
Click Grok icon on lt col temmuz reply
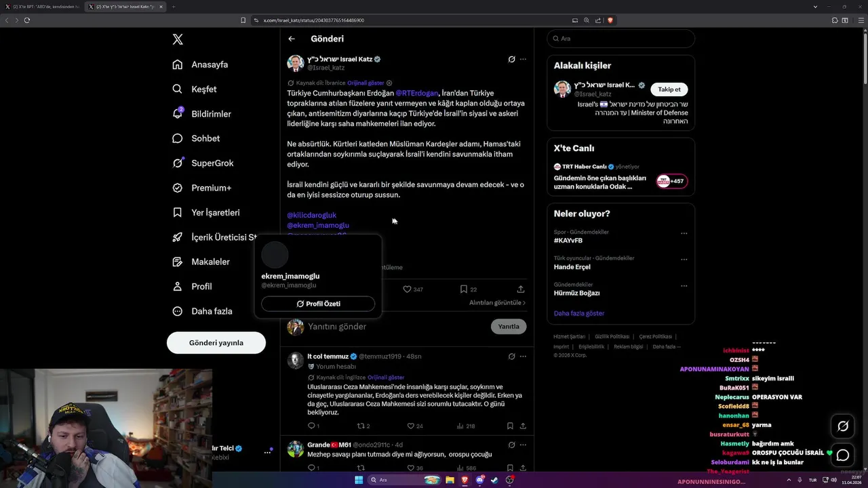[x=512, y=357]
